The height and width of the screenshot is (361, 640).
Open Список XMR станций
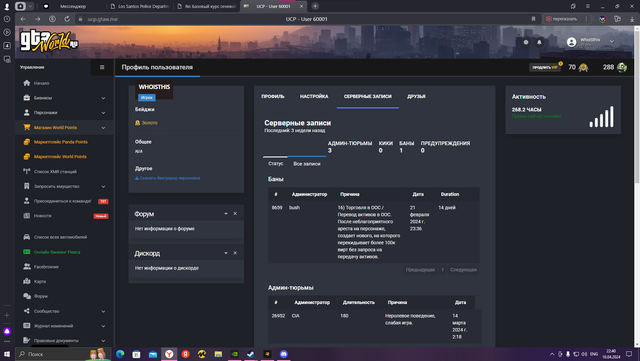(55, 172)
